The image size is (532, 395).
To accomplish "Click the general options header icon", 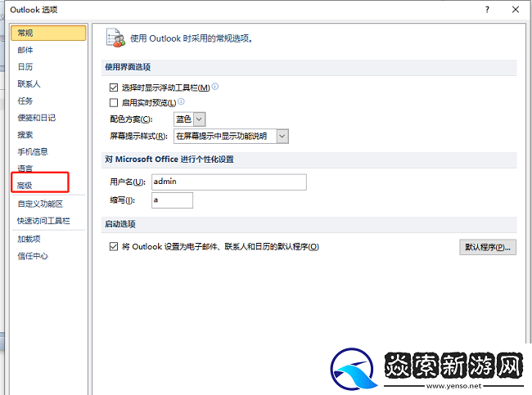I will click(115, 38).
